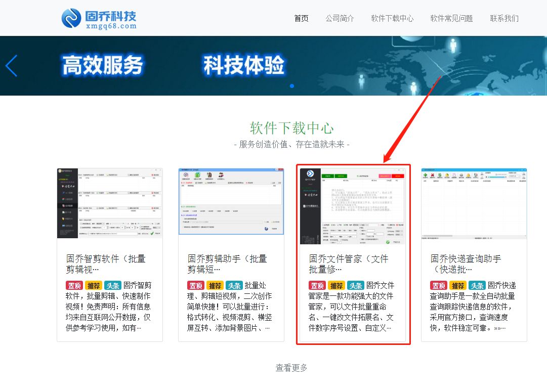547x392 pixels.
Task: Click the red 置顶 badge on 固乔智剪软件 card
Action: 74,285
